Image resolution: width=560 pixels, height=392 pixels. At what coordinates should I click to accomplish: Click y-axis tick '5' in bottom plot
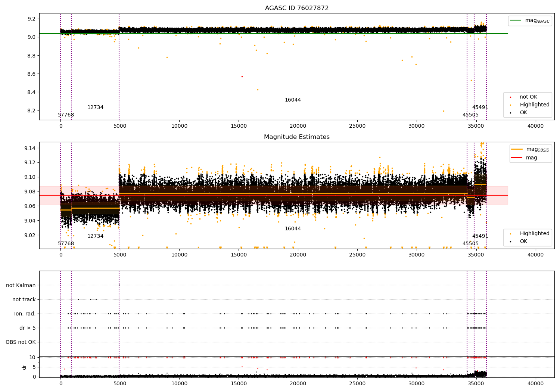click(x=34, y=367)
